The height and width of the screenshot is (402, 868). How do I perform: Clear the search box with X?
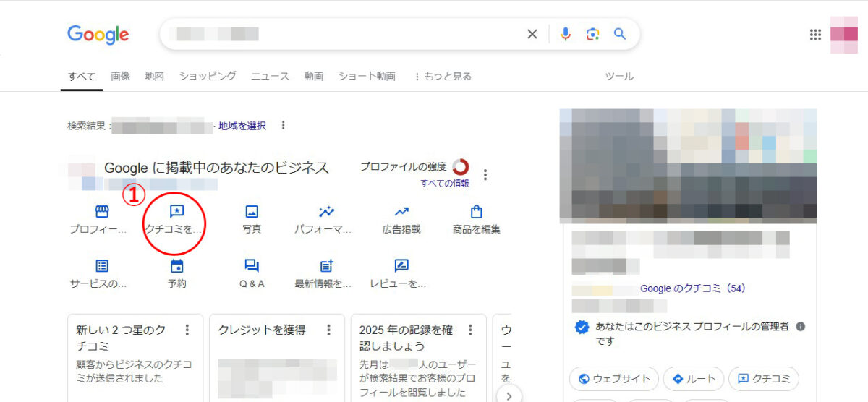(532, 34)
